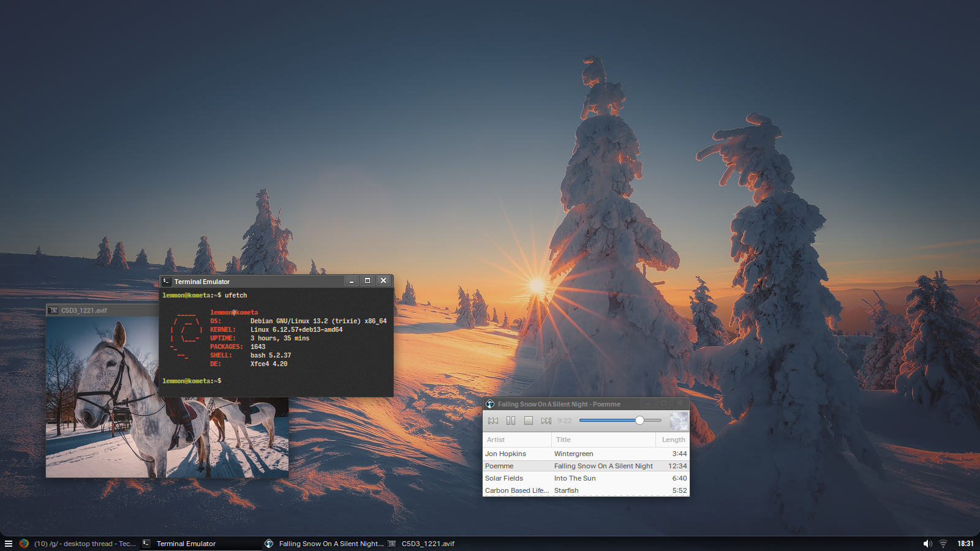Select 'Falling Snow On A Silent Night' title cell

pyautogui.click(x=603, y=466)
